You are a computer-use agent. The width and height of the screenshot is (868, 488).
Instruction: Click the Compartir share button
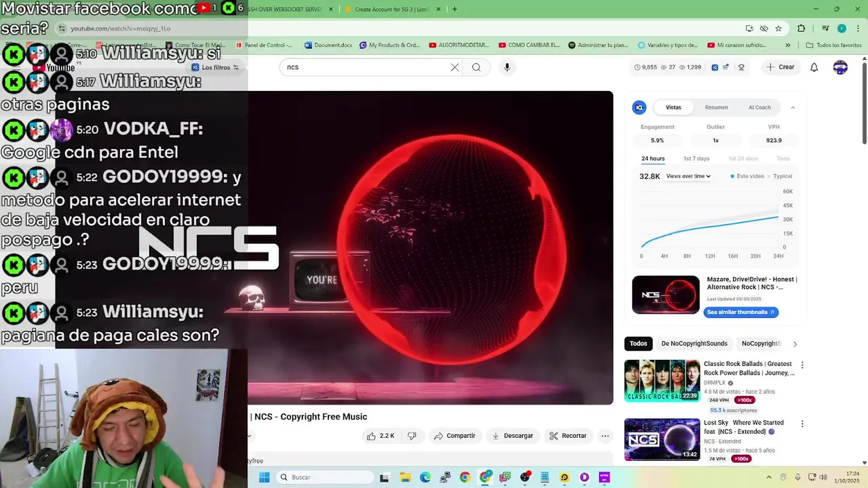454,436
